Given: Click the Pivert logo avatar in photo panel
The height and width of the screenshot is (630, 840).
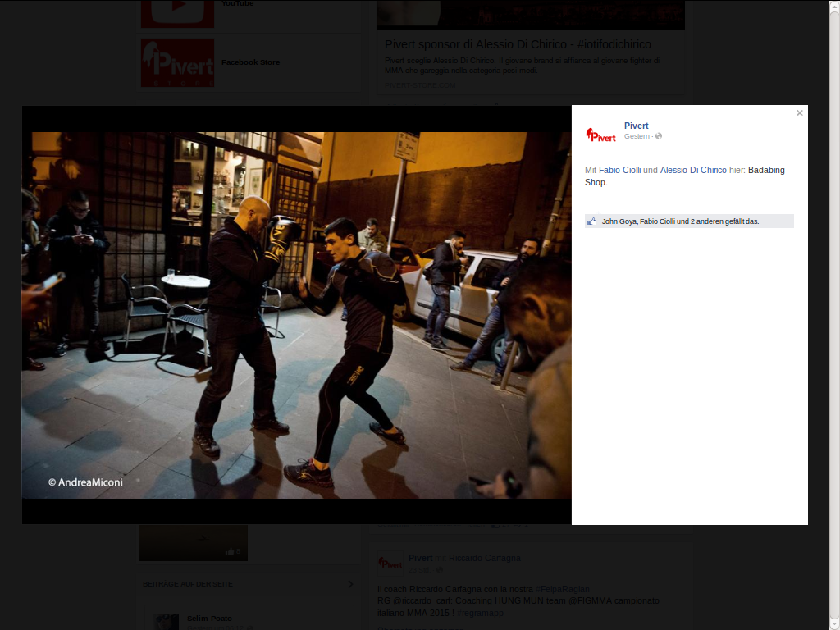Looking at the screenshot, I should pos(600,134).
